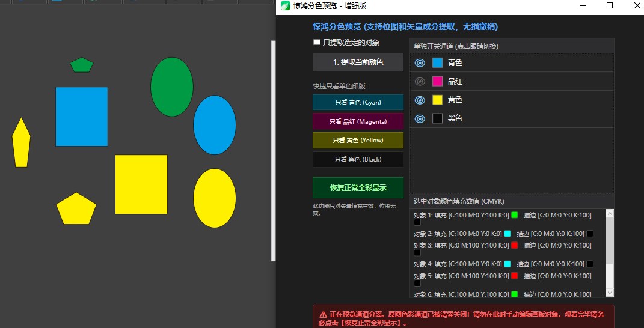Click the yellow swatch beside 黄色
This screenshot has width=644, height=328.
coord(437,100)
